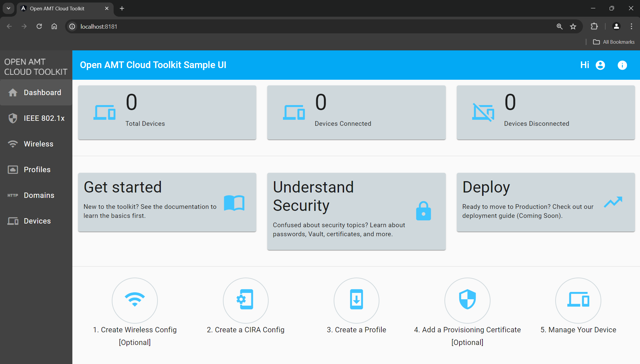Navigate to Domains
Viewport: 640px width, 364px height.
(36, 195)
